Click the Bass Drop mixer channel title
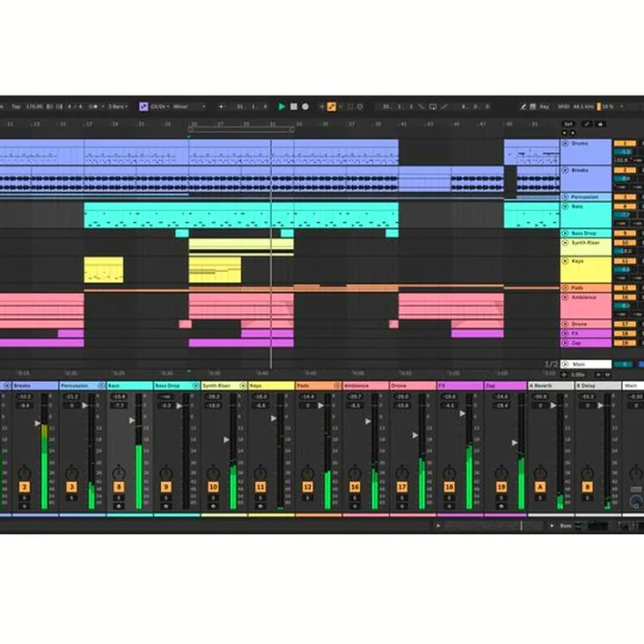 click(x=176, y=386)
